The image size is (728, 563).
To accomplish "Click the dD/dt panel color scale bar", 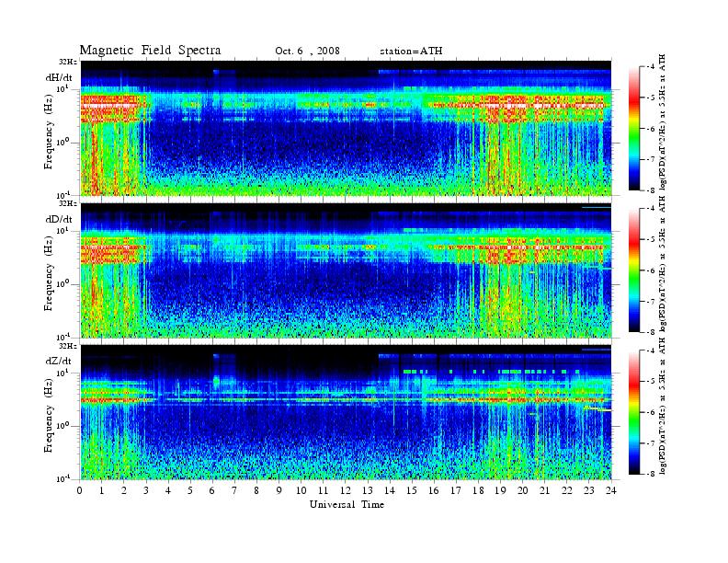I will pos(634,270).
